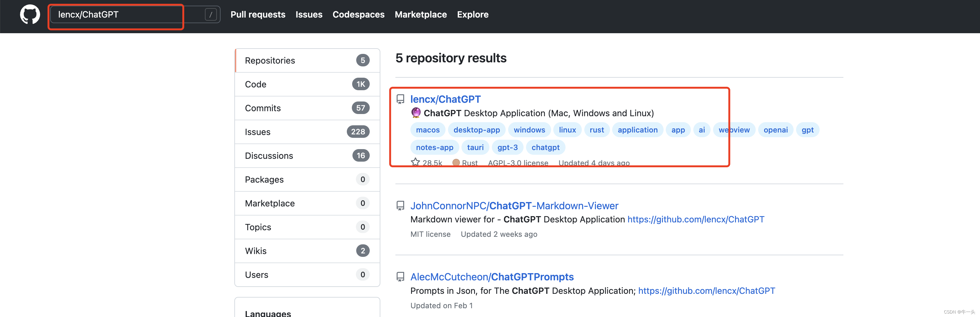Open Pull requests in top navigation
The height and width of the screenshot is (317, 980).
click(258, 14)
